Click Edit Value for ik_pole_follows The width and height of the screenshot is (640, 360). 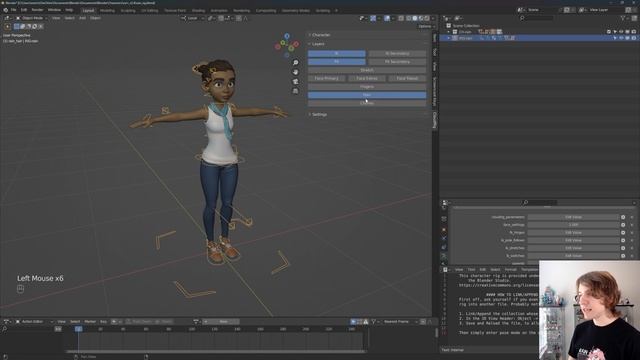[573, 240]
